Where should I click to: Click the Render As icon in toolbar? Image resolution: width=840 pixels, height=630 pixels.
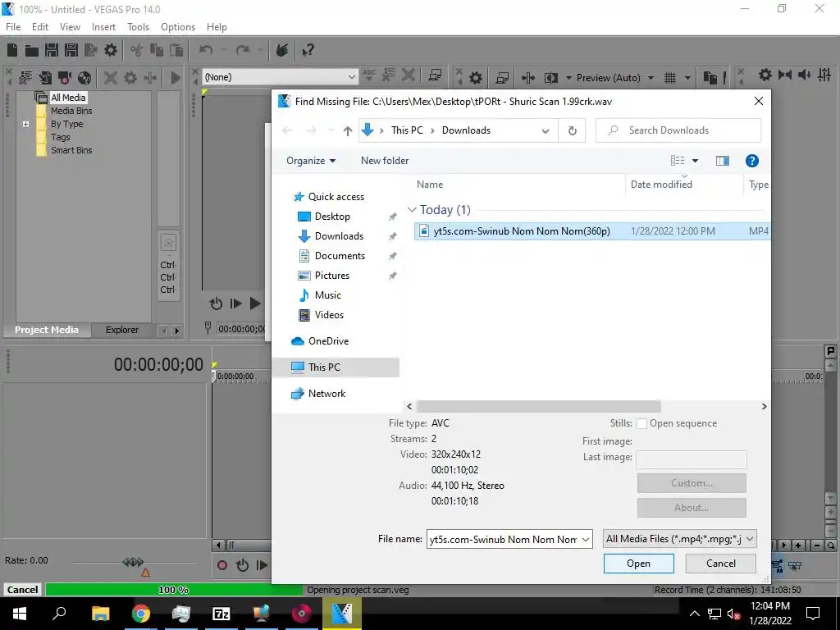point(90,50)
